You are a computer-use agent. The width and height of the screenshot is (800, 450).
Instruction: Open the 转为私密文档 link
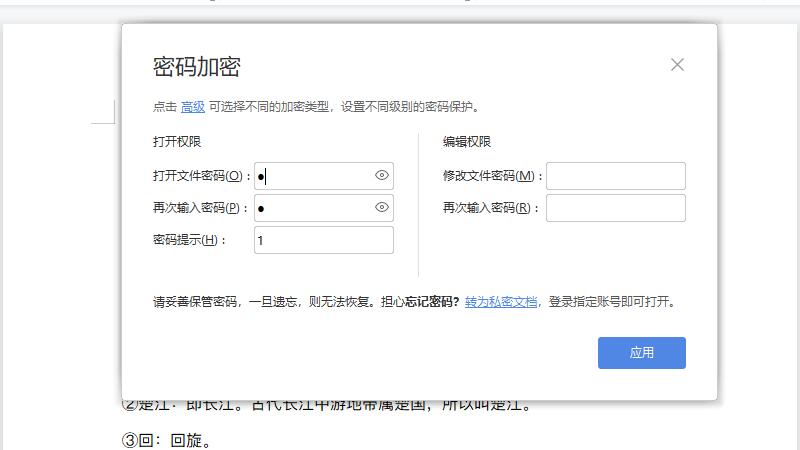(x=502, y=301)
